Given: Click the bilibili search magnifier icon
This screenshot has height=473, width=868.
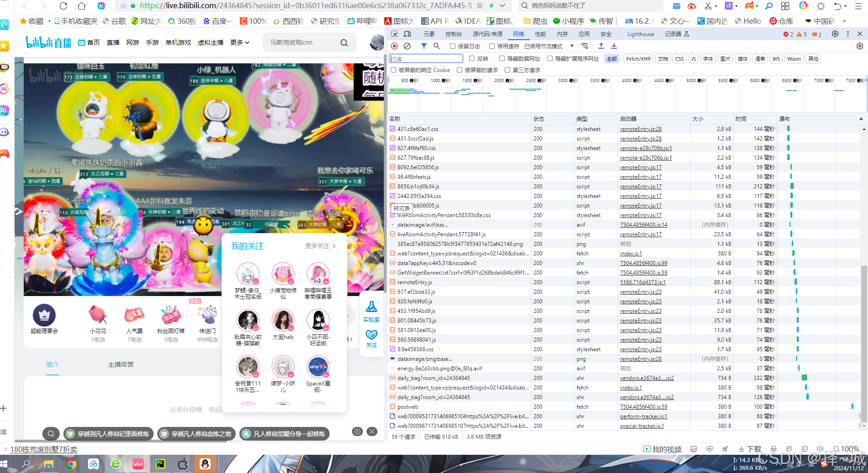Looking at the screenshot, I should click(x=344, y=42).
